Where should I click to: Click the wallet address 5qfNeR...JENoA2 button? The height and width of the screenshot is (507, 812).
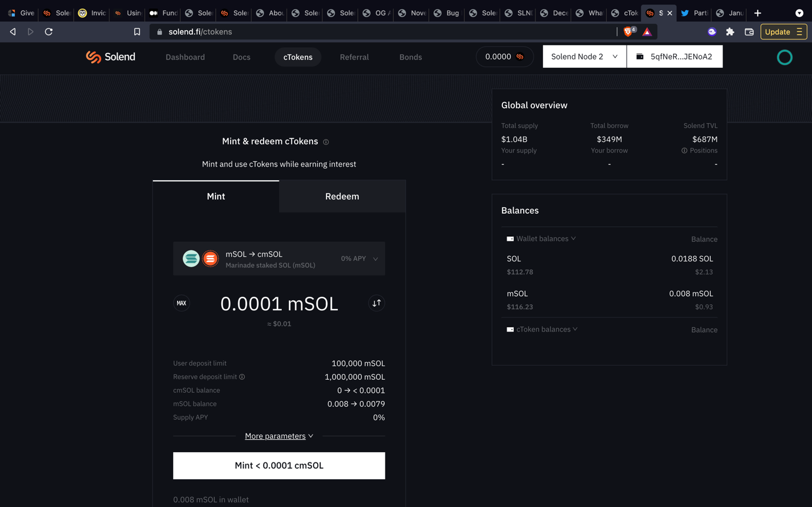click(675, 57)
